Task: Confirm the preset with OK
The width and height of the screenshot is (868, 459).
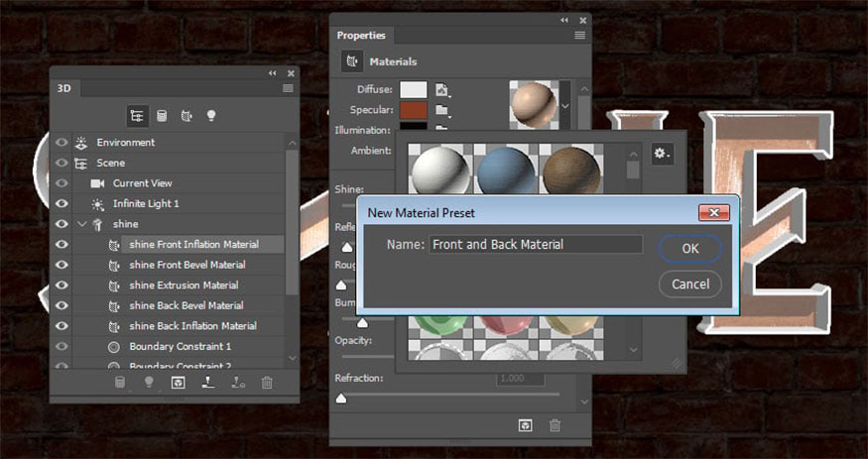Action: [x=689, y=248]
